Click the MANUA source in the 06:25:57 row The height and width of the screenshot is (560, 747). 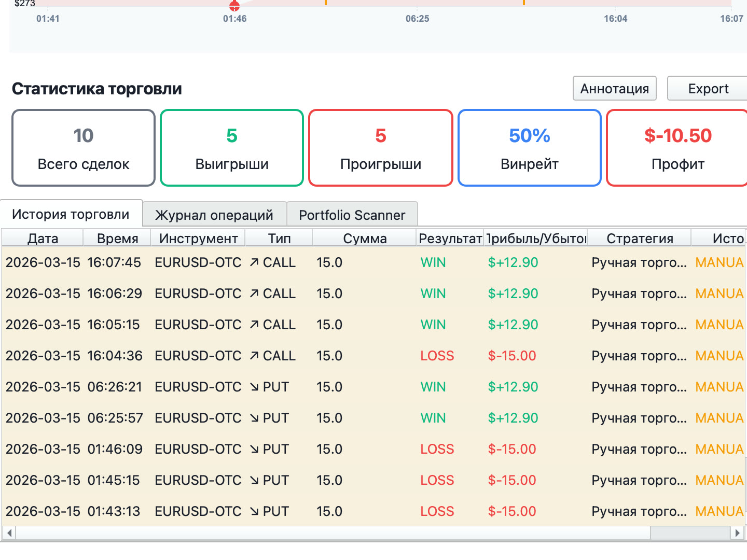720,418
